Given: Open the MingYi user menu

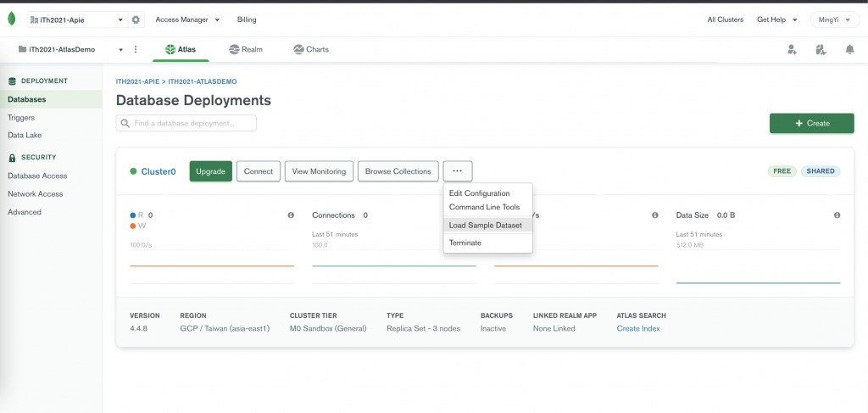Looking at the screenshot, I should [x=834, y=20].
